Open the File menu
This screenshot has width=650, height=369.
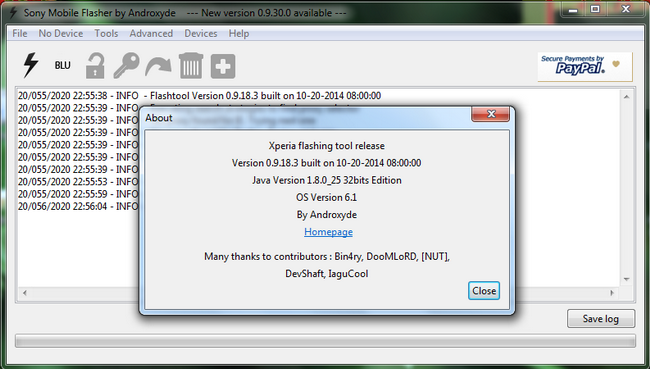[20, 34]
